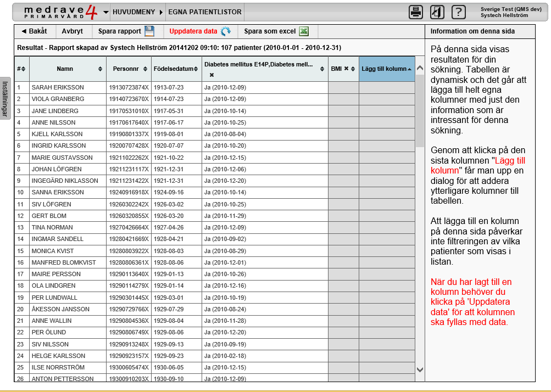Click the Bakåt button

tap(35, 31)
